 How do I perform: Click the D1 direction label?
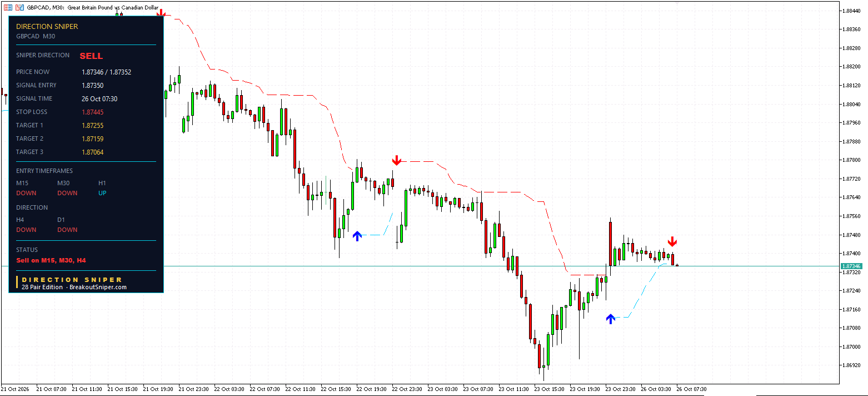pyautogui.click(x=61, y=220)
